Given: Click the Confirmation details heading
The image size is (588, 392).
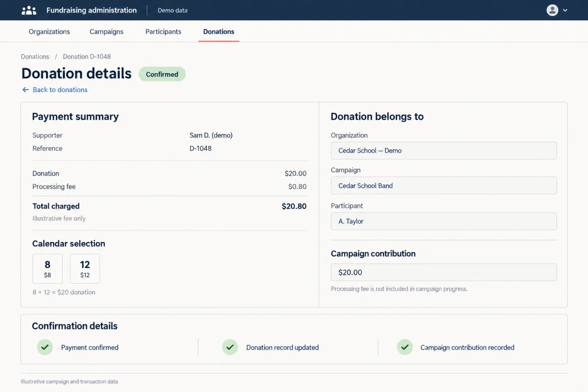Looking at the screenshot, I should tap(75, 326).
